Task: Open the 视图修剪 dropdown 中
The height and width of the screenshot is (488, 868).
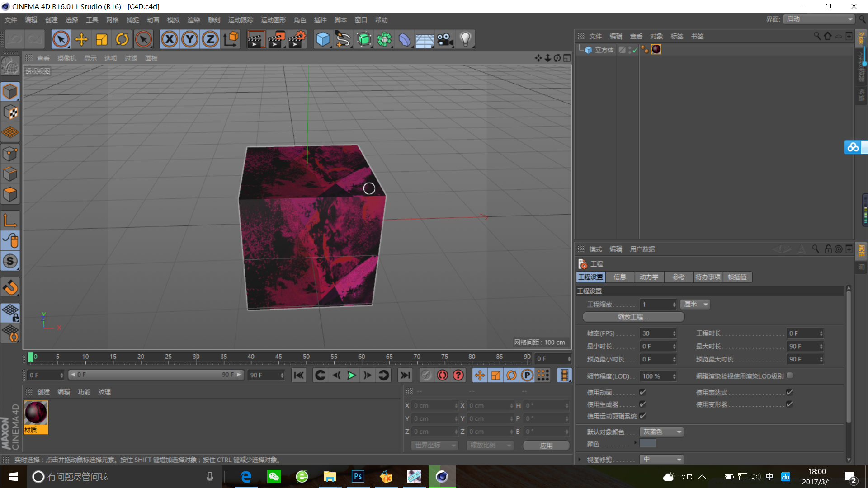Action: tap(661, 460)
